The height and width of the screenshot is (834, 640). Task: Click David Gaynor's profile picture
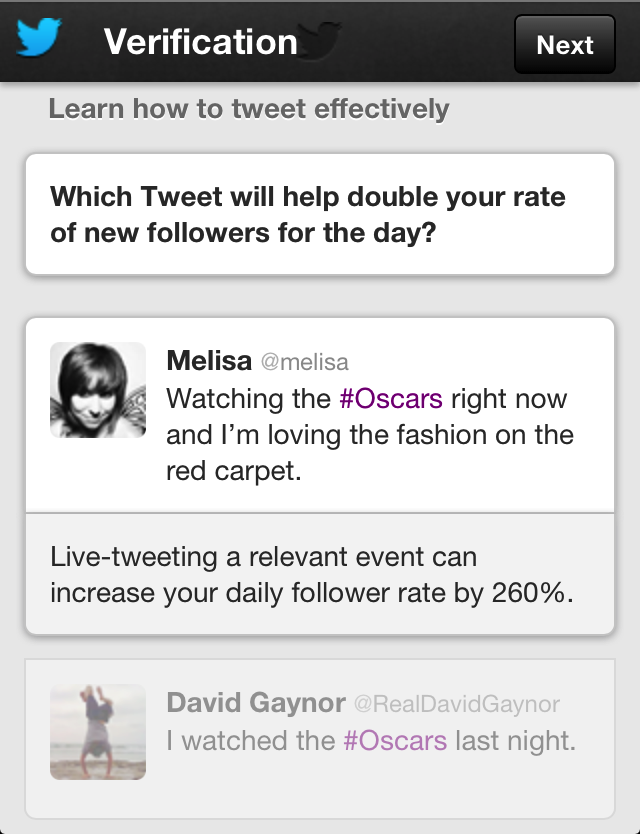97,732
